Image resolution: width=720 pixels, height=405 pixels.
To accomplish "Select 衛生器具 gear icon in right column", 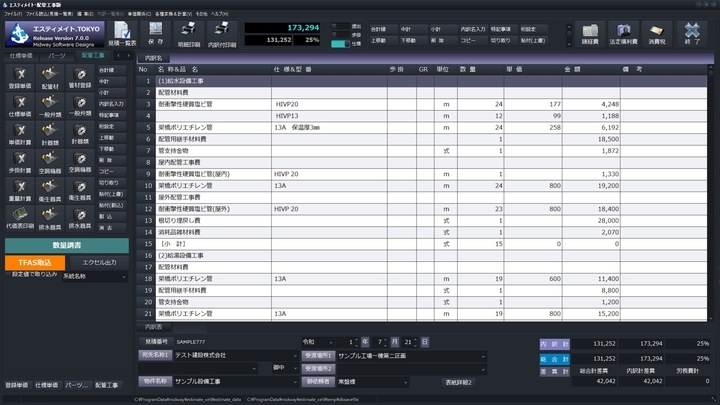I will [80, 190].
